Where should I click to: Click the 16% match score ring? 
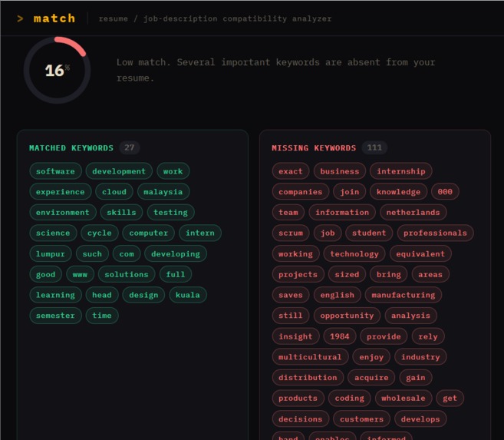[57, 70]
